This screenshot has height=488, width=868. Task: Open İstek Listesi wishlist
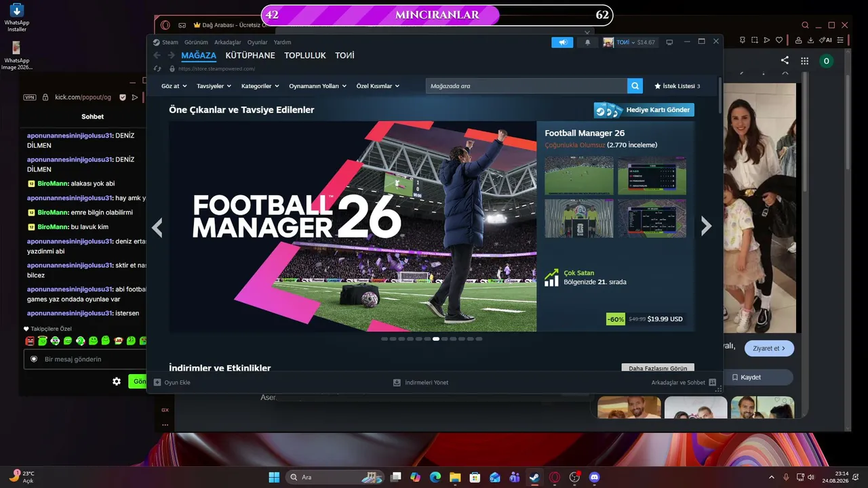click(677, 86)
